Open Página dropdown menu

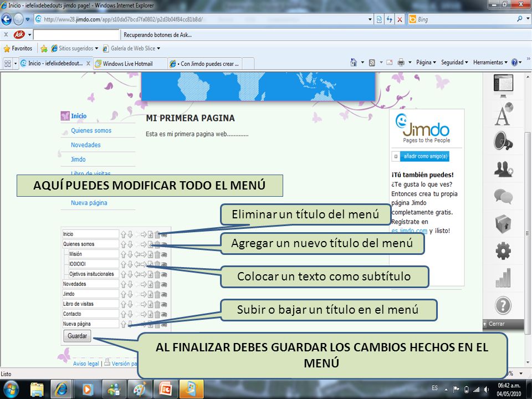pyautogui.click(x=426, y=63)
